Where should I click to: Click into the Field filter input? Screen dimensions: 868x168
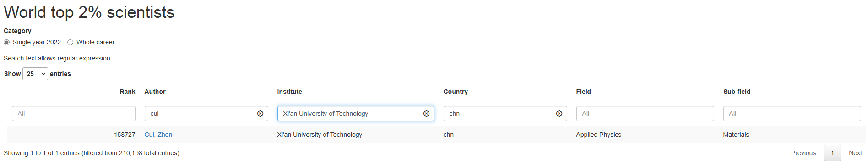645,114
